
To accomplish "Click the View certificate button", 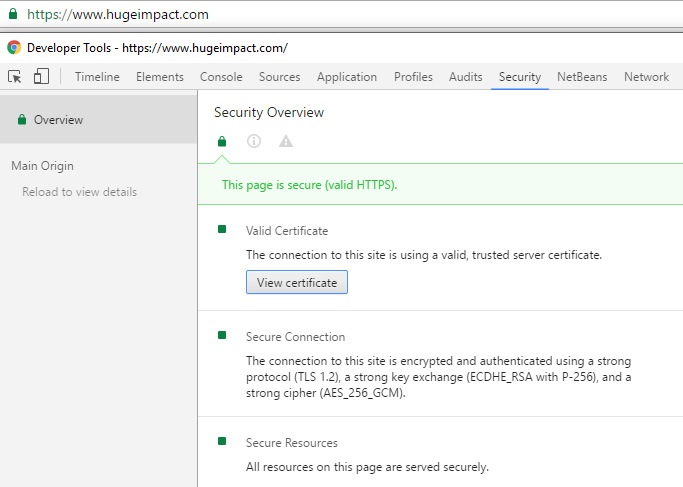I will point(297,282).
